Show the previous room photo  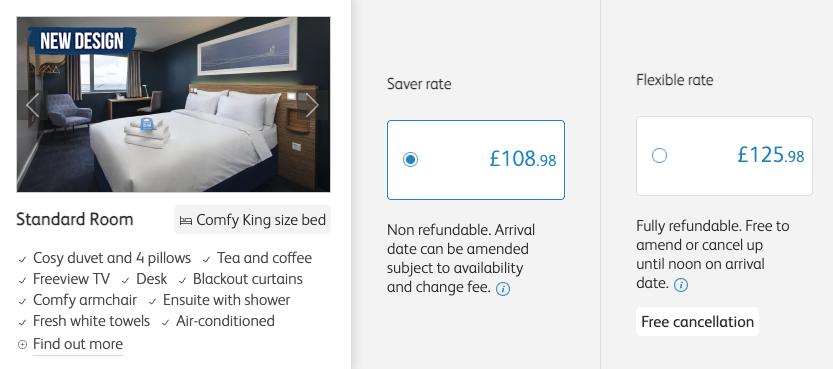point(33,105)
